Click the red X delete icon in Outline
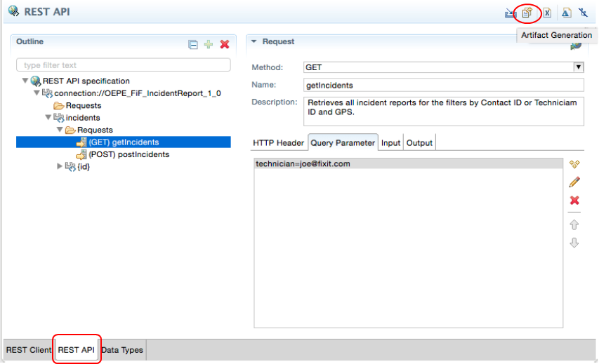The image size is (599, 364). [225, 44]
